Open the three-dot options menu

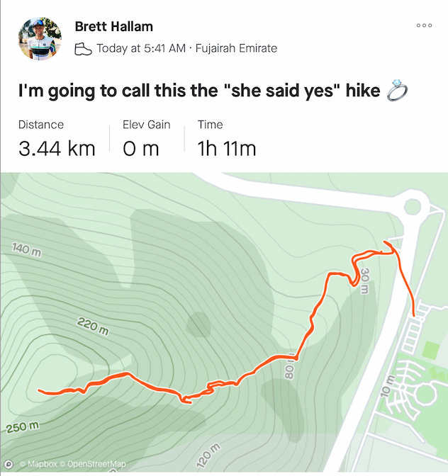[424, 25]
